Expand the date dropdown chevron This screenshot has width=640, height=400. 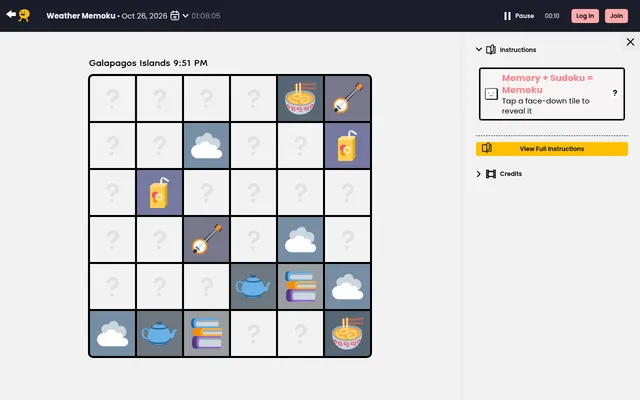[x=185, y=16]
